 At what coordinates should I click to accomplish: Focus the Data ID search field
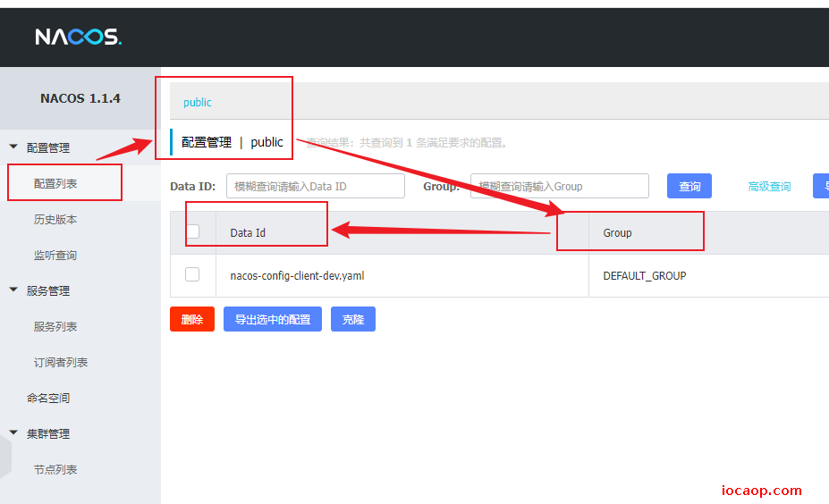pos(316,186)
